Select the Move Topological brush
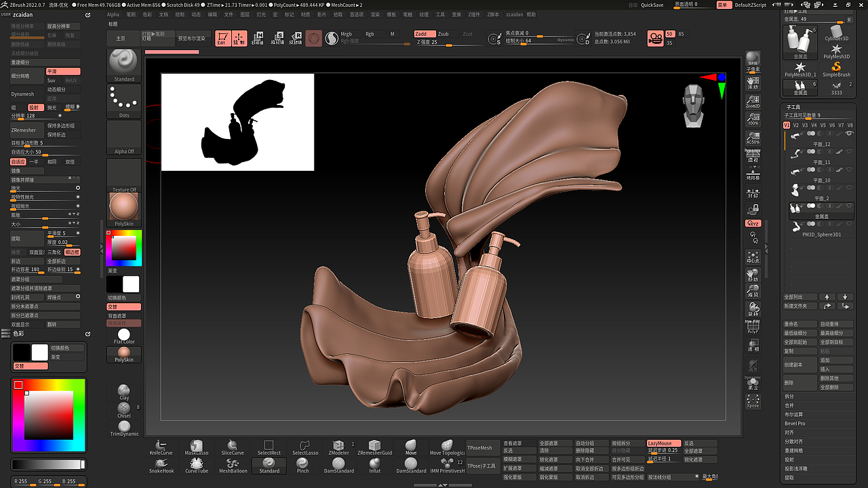 click(x=447, y=447)
